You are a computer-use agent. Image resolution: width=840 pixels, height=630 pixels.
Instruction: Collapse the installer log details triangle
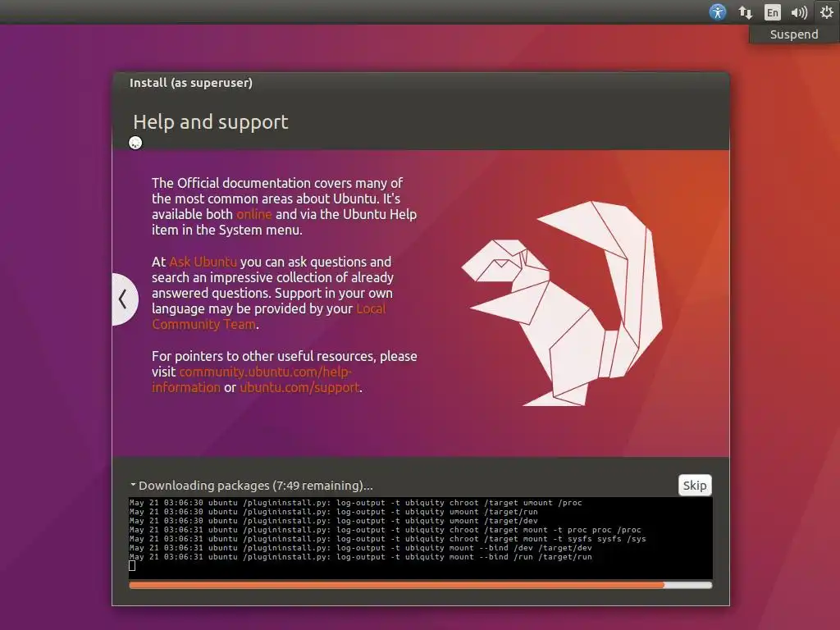pos(133,485)
